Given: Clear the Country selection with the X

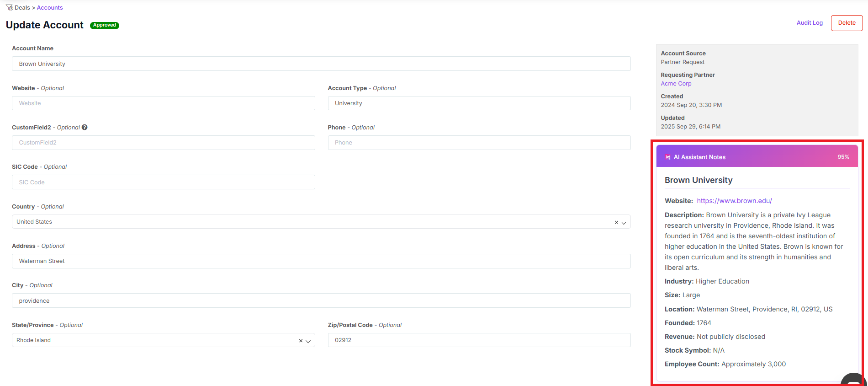Looking at the screenshot, I should click(616, 222).
